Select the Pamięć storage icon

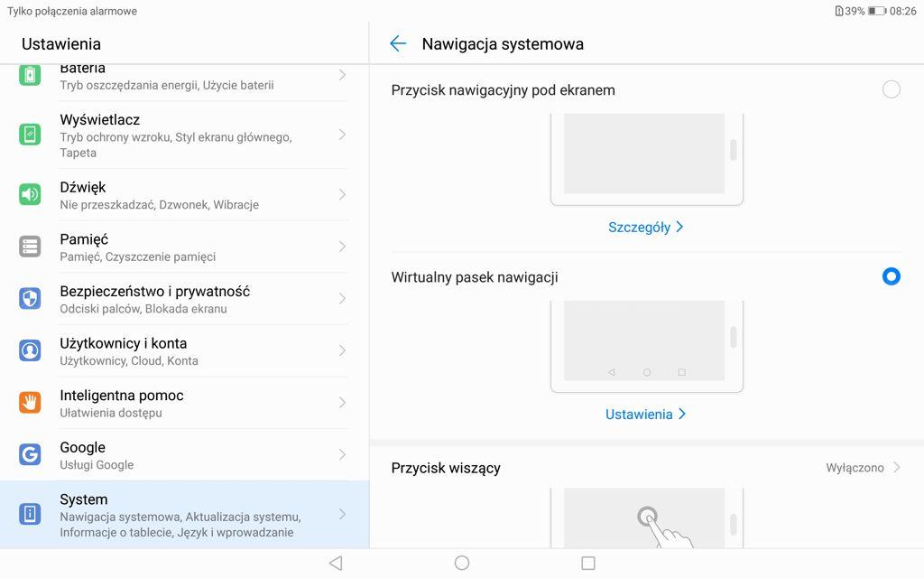coord(30,247)
